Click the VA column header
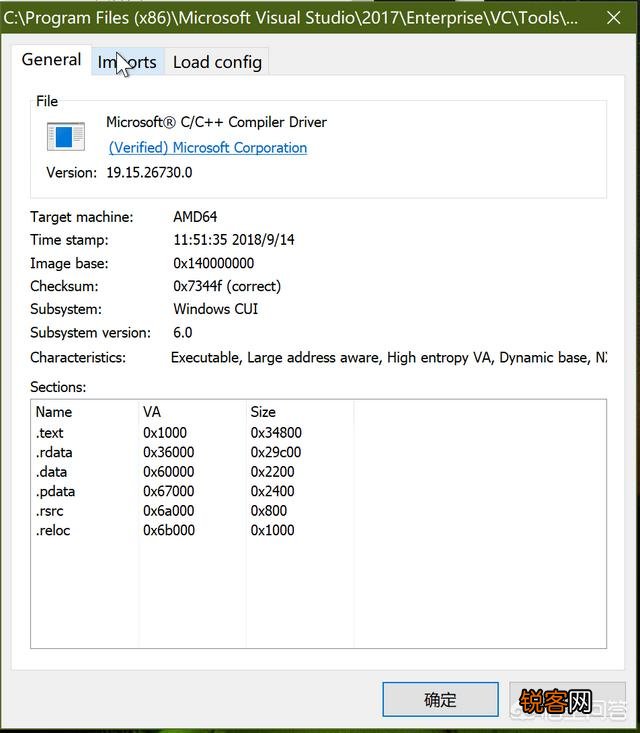The height and width of the screenshot is (733, 640). point(192,412)
